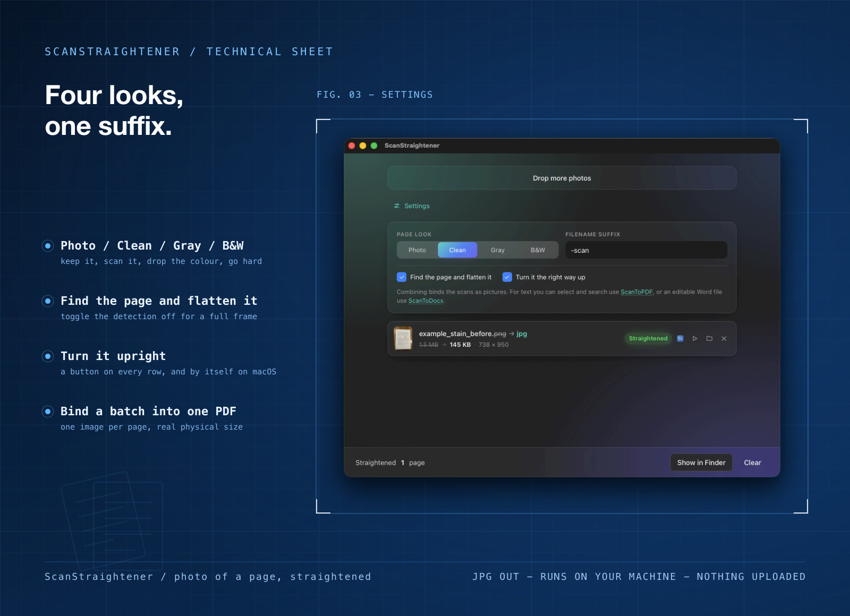
Task: Choose the Clean page look
Action: tap(457, 250)
